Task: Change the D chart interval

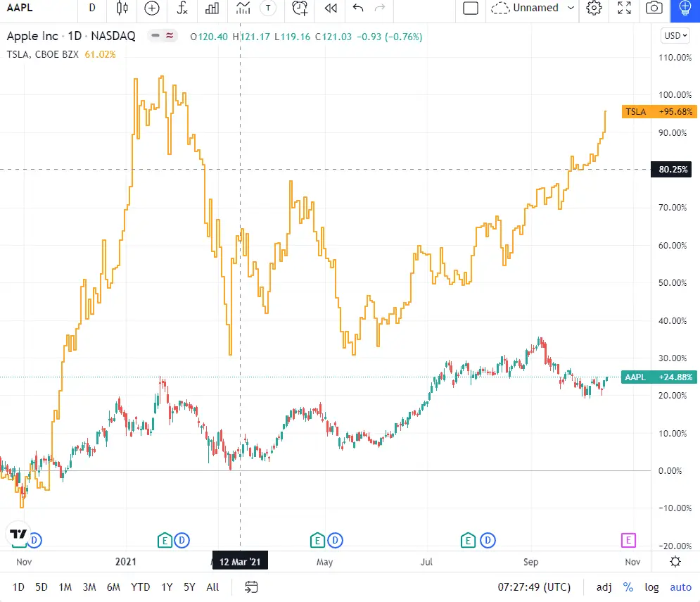Action: [x=92, y=8]
